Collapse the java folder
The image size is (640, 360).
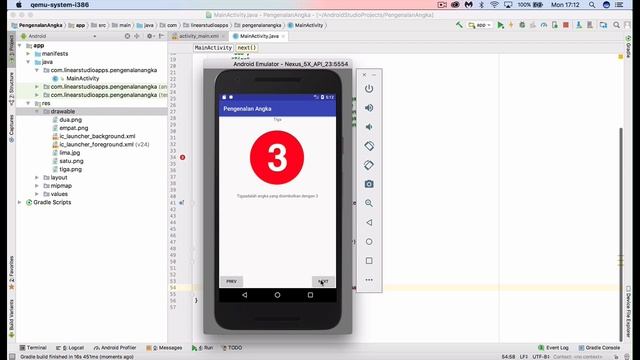28,62
